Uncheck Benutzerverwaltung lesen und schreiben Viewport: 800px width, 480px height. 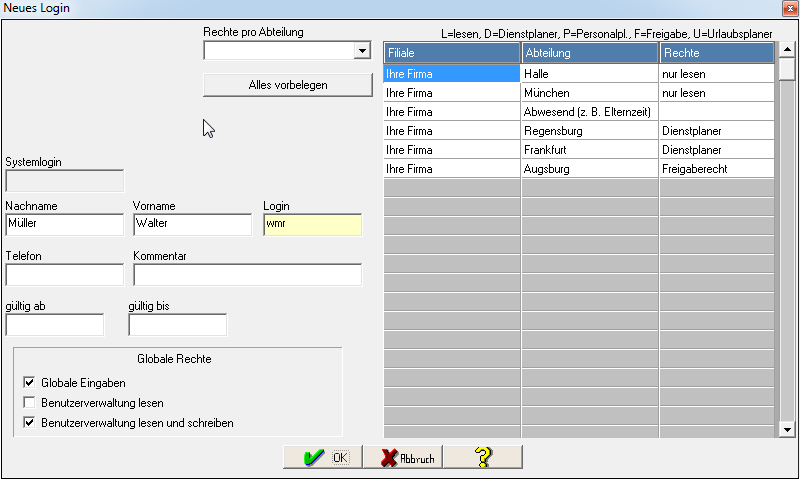(28, 423)
